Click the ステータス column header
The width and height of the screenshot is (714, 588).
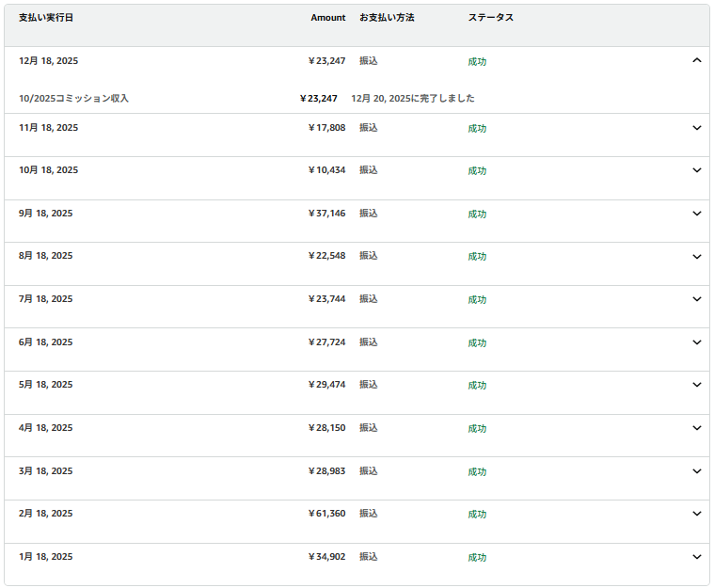point(490,18)
